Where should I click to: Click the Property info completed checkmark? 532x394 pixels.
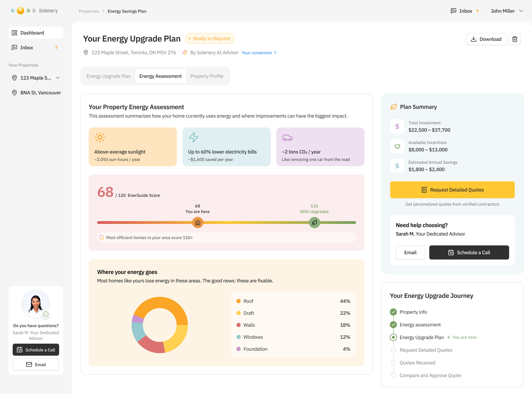pyautogui.click(x=393, y=312)
